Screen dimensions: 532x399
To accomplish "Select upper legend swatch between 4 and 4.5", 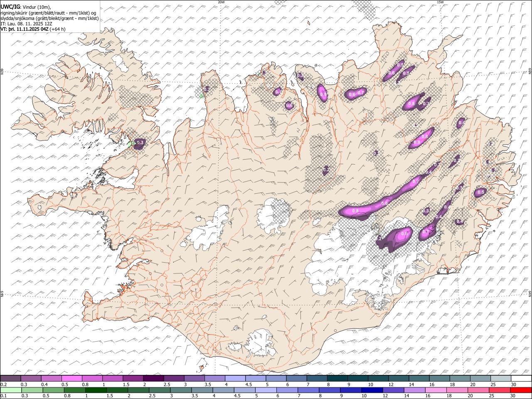I will [x=234, y=378].
